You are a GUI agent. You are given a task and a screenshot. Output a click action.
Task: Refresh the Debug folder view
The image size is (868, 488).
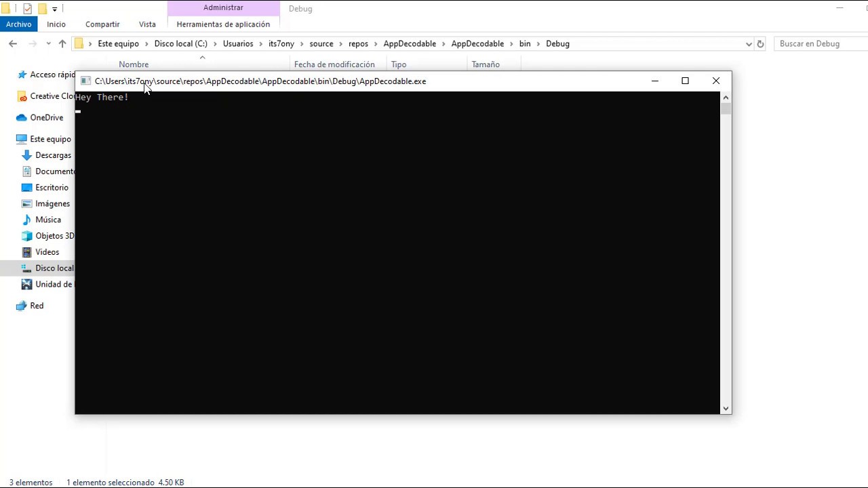tap(760, 43)
